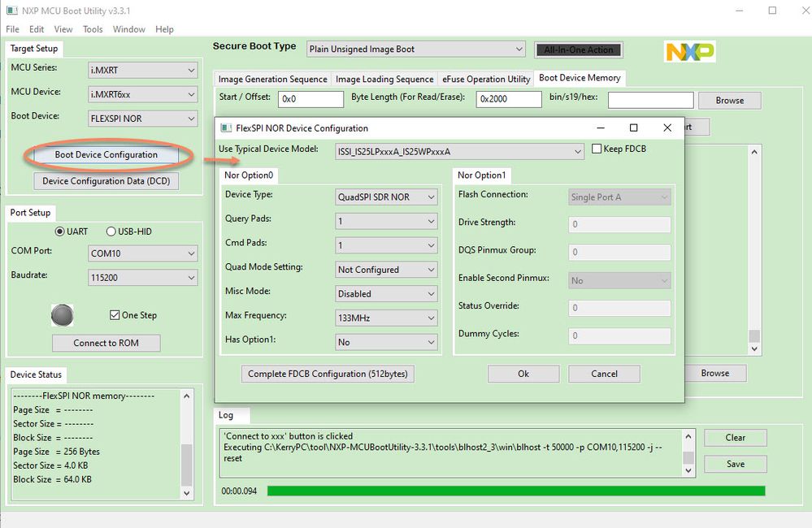Click the All-In-One Action button
Viewport: 812px width, 528px height.
[x=579, y=50]
